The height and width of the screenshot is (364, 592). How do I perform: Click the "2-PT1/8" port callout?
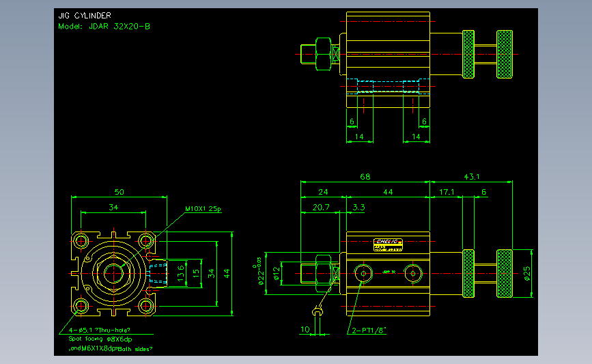(x=369, y=331)
